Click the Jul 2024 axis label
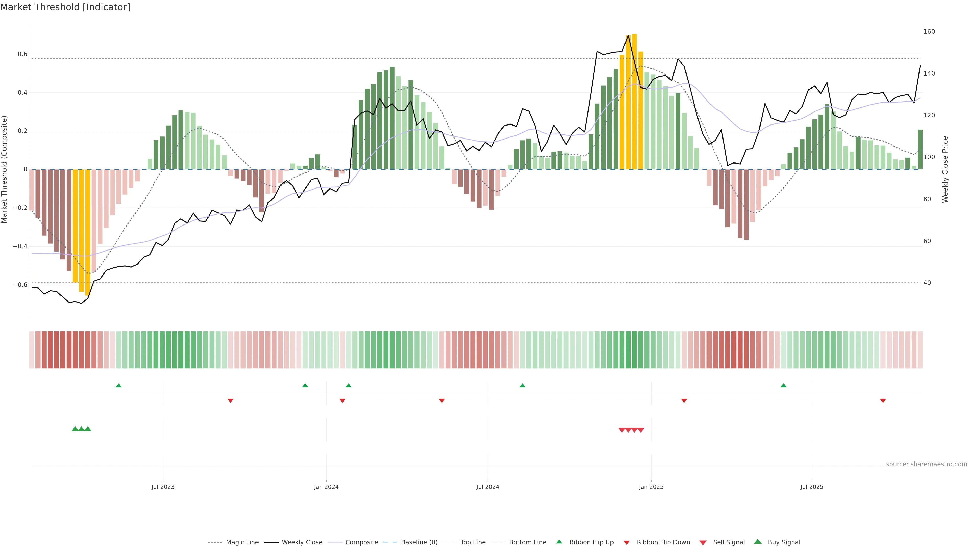The width and height of the screenshot is (980, 551). tap(488, 487)
